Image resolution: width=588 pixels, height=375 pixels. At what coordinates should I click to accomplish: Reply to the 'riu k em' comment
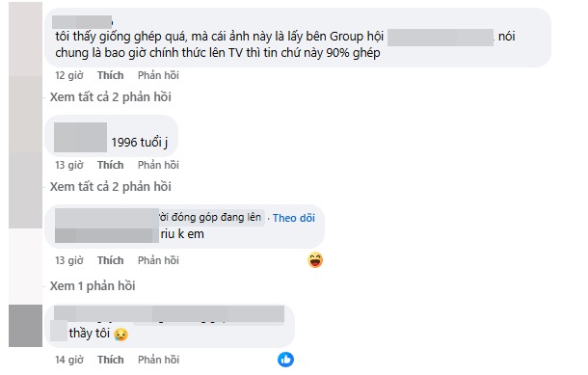coord(158,260)
